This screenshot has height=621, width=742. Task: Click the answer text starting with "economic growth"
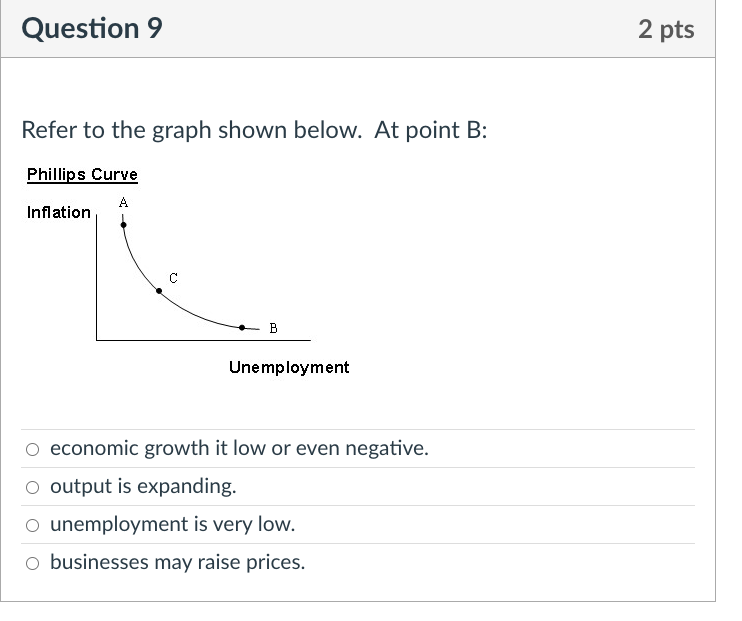[239, 449]
